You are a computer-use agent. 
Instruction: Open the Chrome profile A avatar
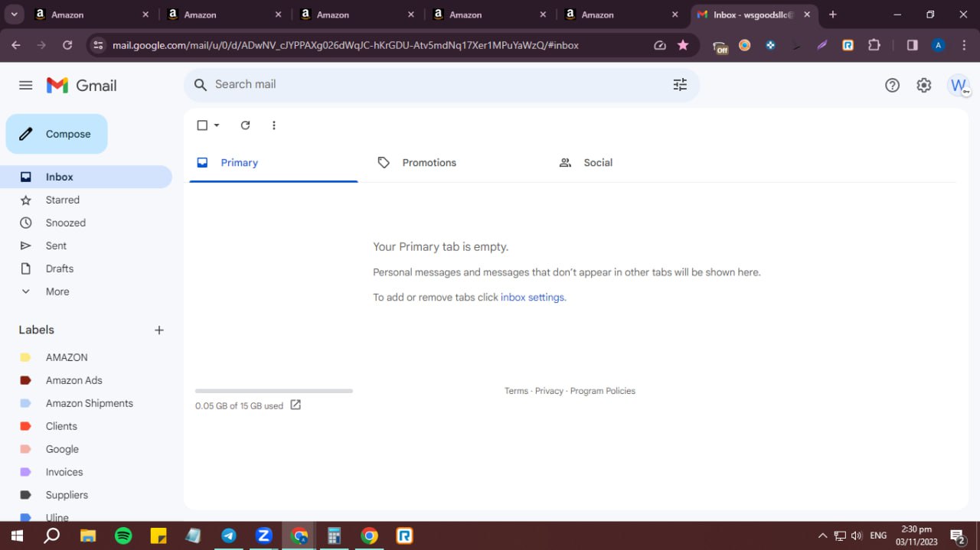click(x=938, y=45)
